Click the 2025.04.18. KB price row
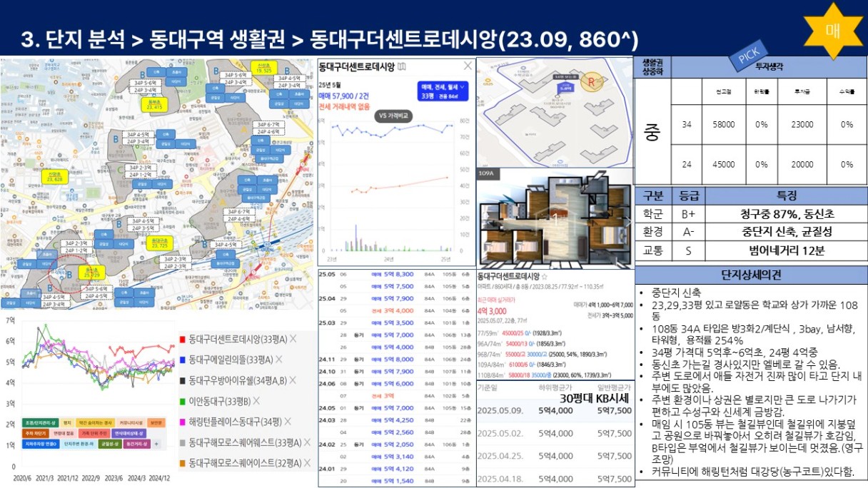868x488 pixels. tap(555, 479)
